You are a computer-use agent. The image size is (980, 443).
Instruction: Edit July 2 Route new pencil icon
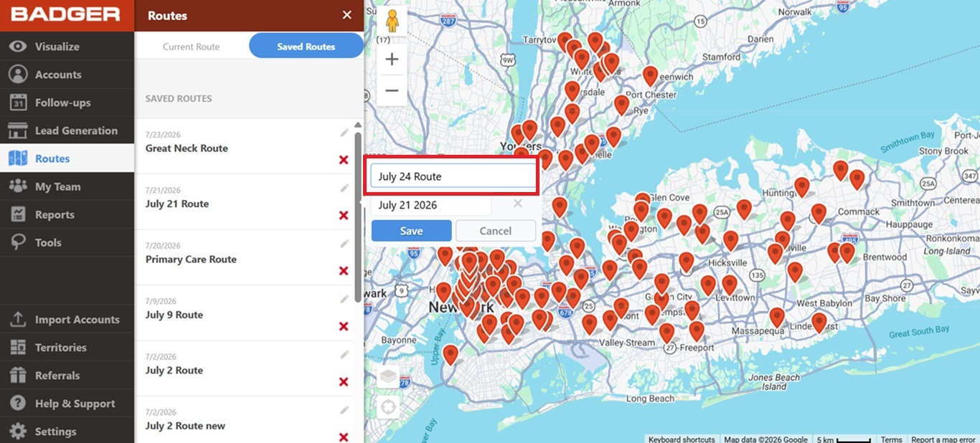[x=344, y=410]
